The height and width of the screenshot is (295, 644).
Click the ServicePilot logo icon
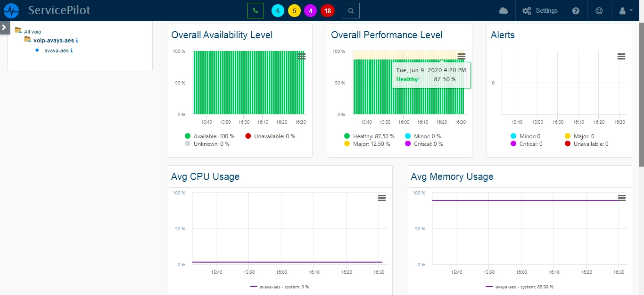click(x=11, y=10)
